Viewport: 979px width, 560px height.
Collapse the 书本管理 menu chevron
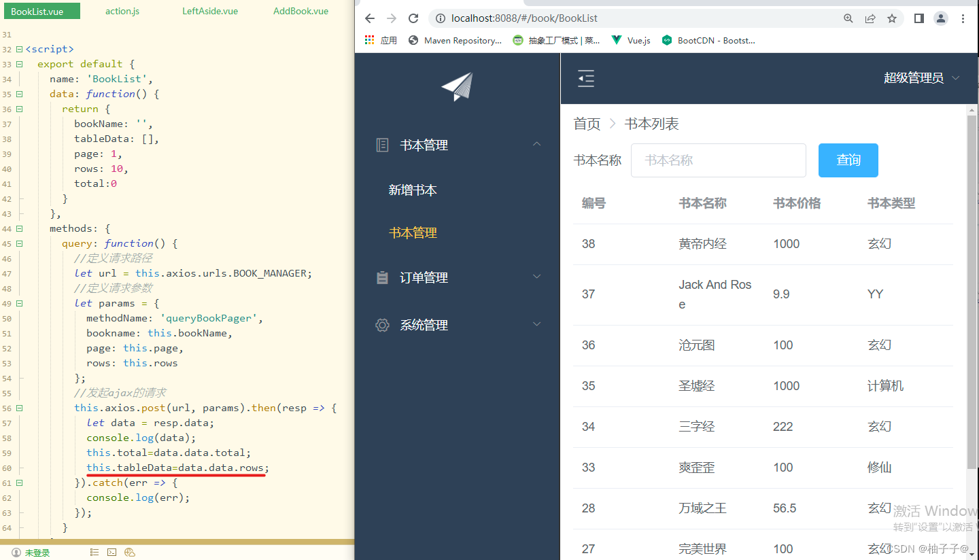point(537,144)
